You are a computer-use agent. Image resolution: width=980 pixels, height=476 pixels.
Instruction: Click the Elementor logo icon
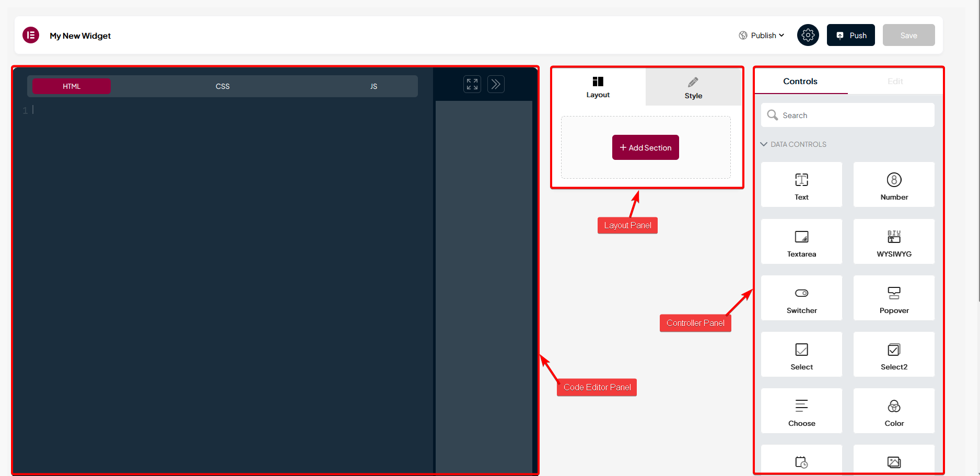(x=31, y=35)
